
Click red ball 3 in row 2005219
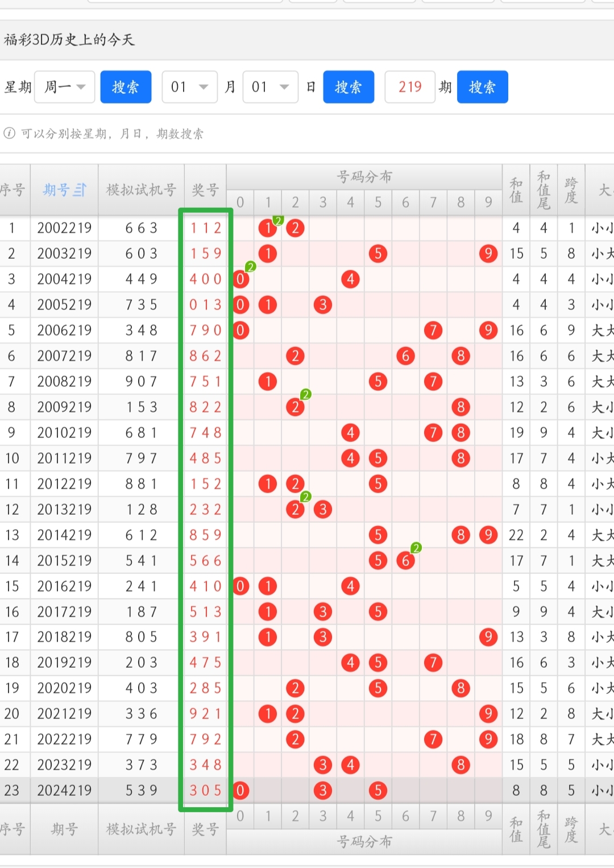point(323,305)
